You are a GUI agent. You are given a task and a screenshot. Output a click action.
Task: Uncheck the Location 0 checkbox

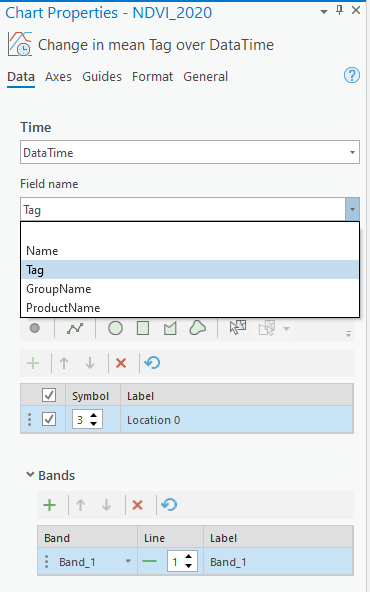[49, 419]
